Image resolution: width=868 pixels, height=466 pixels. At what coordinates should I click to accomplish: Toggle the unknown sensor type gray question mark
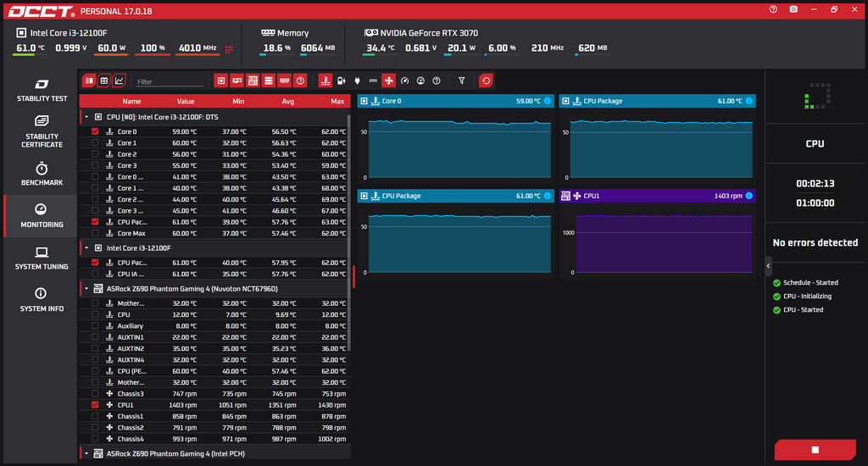(437, 80)
